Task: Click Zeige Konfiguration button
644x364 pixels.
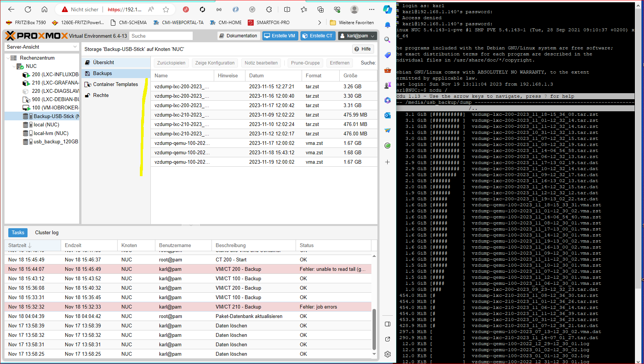Action: click(x=215, y=63)
